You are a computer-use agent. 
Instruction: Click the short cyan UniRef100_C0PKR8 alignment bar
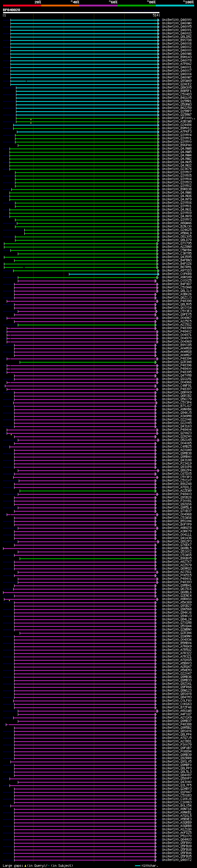[114, 274]
